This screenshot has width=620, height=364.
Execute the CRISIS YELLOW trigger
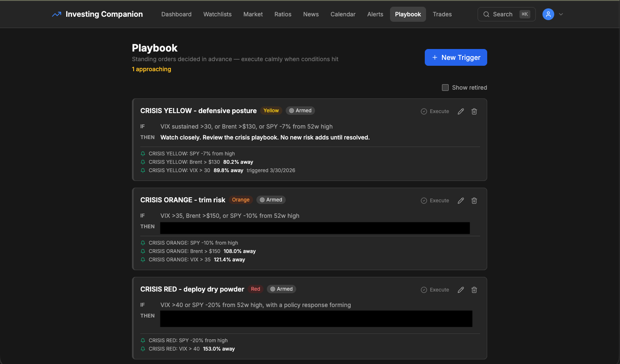(x=435, y=111)
